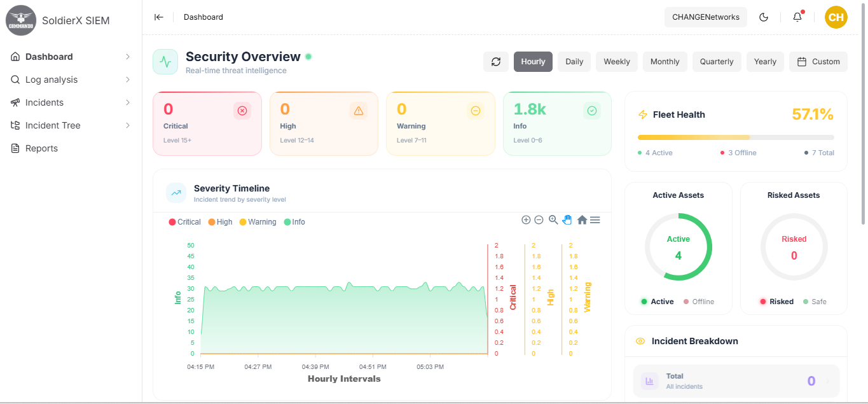The image size is (868, 404).
Task: Click the High card warning triangle icon
Action: [x=359, y=111]
